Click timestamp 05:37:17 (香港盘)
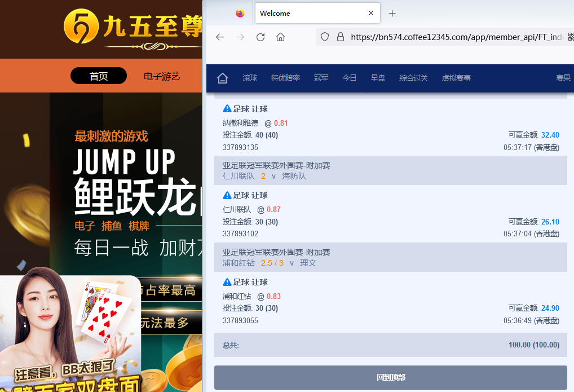 point(531,147)
